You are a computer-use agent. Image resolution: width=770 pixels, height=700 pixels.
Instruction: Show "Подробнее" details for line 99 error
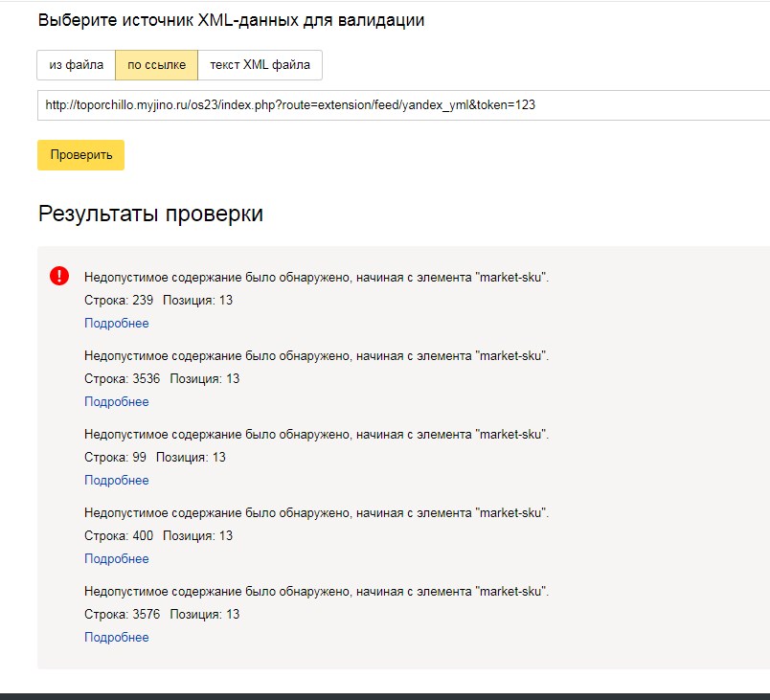click(117, 481)
